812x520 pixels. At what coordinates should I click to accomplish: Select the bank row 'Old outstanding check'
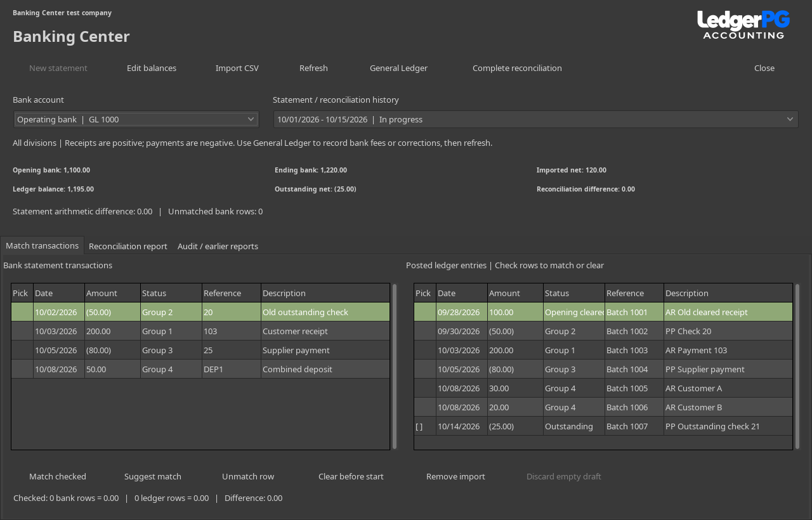coord(200,312)
